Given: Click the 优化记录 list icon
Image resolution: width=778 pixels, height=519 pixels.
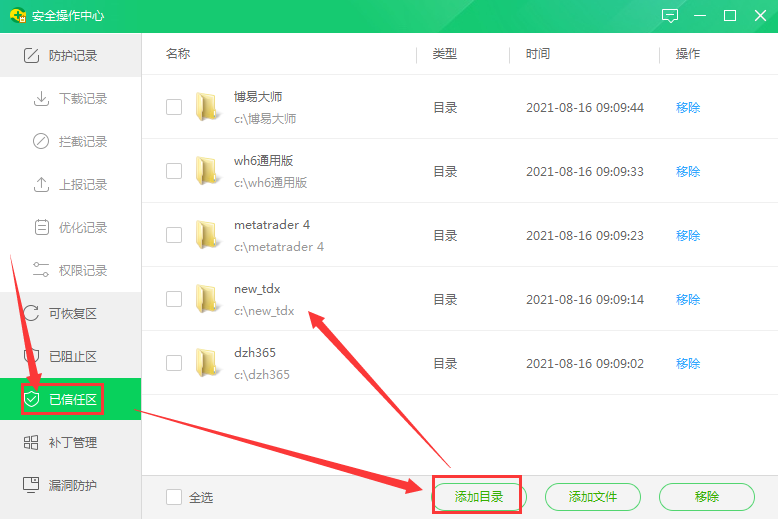Looking at the screenshot, I should [x=41, y=227].
